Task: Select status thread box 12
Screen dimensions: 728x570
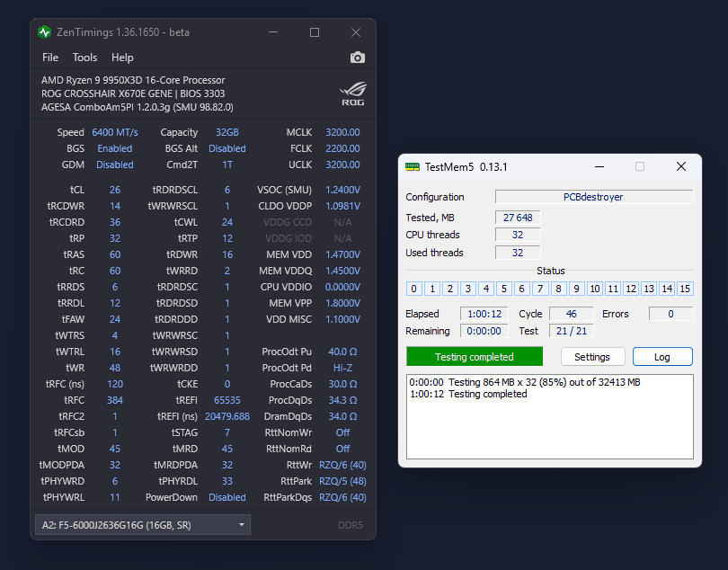Action: pos(631,289)
